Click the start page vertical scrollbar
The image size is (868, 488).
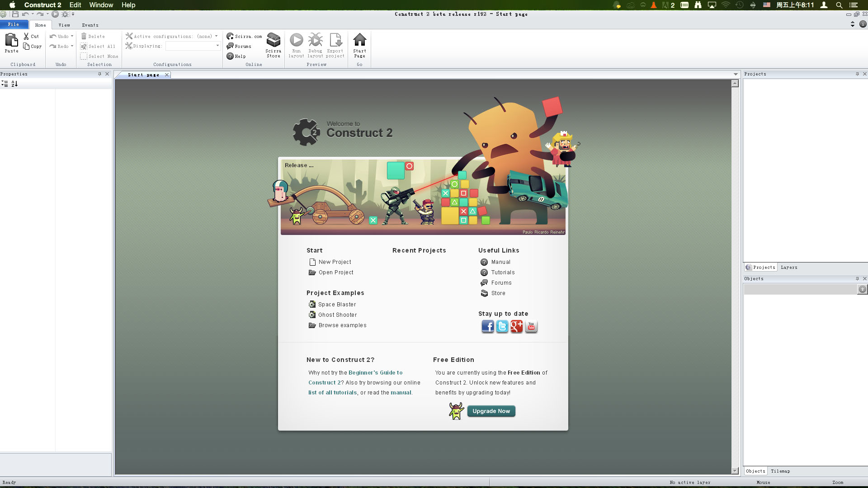735,277
